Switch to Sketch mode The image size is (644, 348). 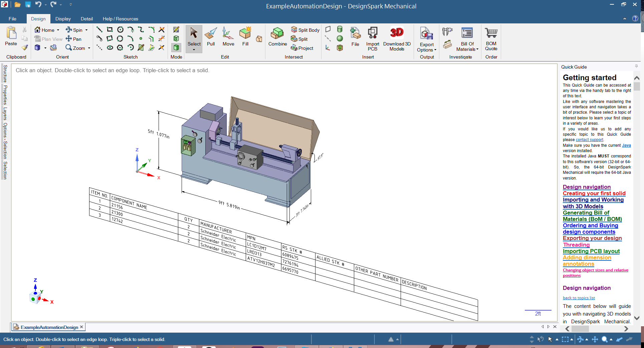tap(176, 30)
